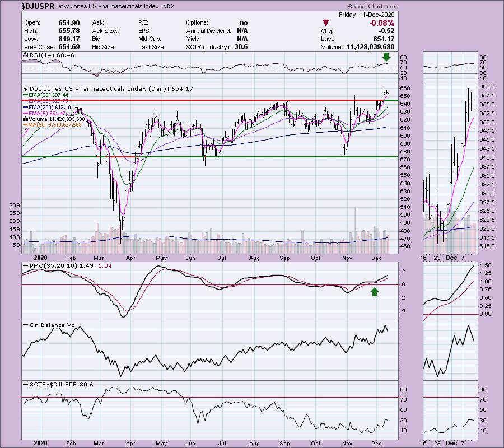Click the RSI(14) 68.46 label

click(x=52, y=55)
